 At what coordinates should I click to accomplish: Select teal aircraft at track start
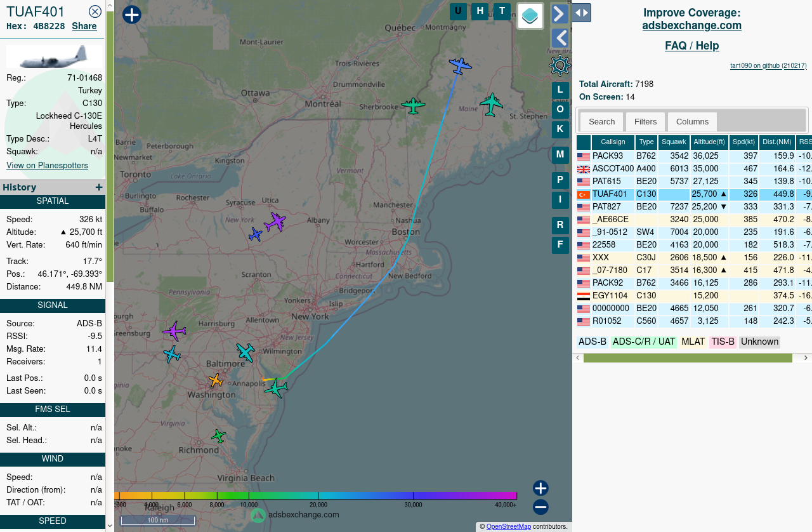pyautogui.click(x=276, y=388)
